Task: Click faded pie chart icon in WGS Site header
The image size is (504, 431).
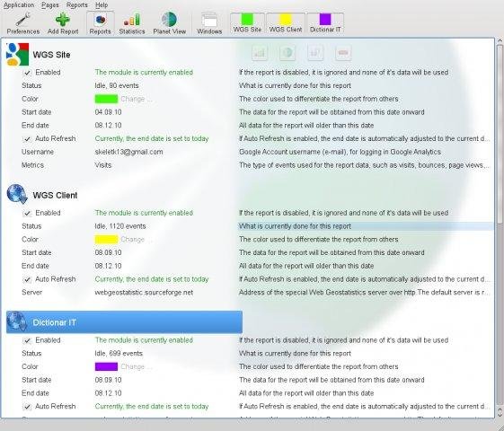Action: 287,53
